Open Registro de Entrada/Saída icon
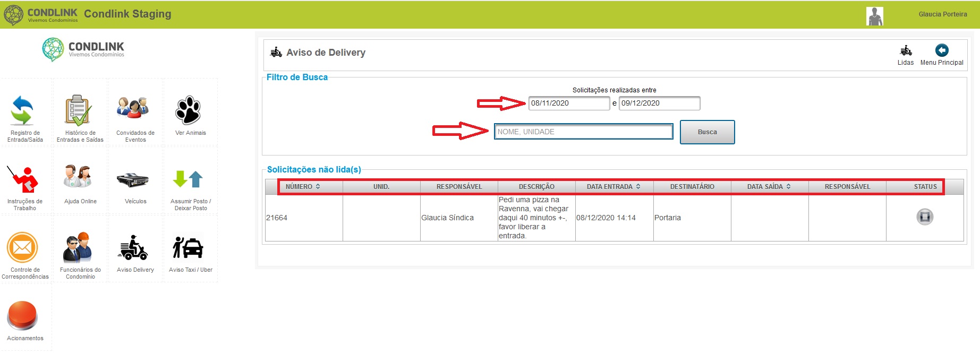This screenshot has height=354, width=980. tap(22, 110)
